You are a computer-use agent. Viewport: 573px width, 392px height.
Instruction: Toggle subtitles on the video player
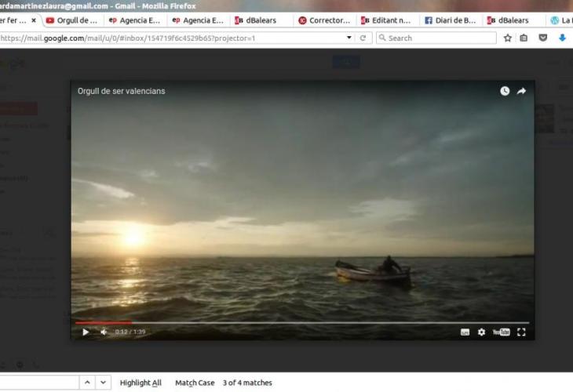[465, 332]
